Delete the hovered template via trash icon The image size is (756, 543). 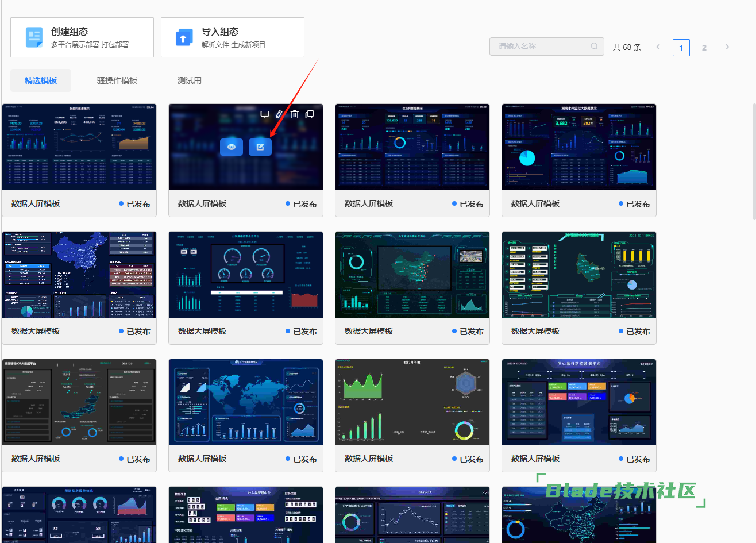point(295,114)
